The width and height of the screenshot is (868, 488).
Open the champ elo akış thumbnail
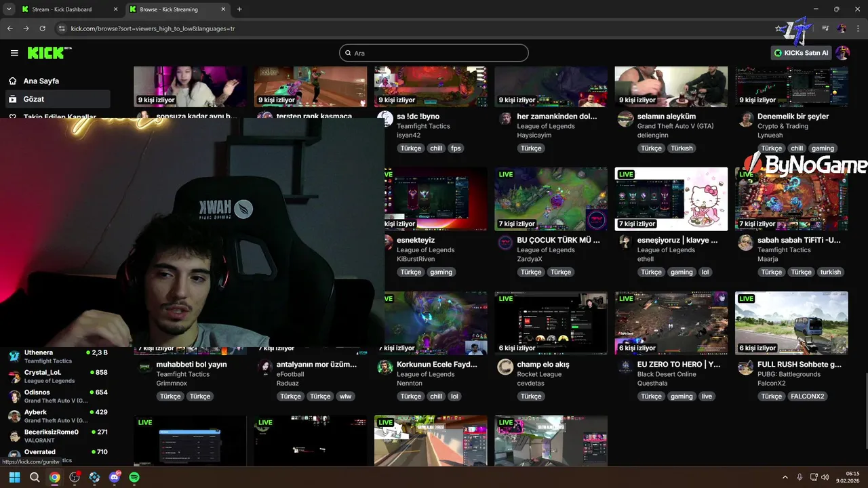coord(551,323)
